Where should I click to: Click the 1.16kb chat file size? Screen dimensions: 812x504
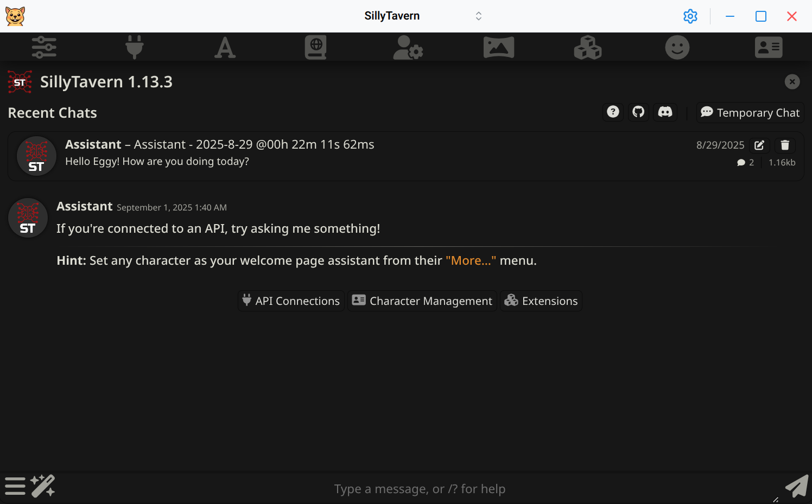click(782, 162)
